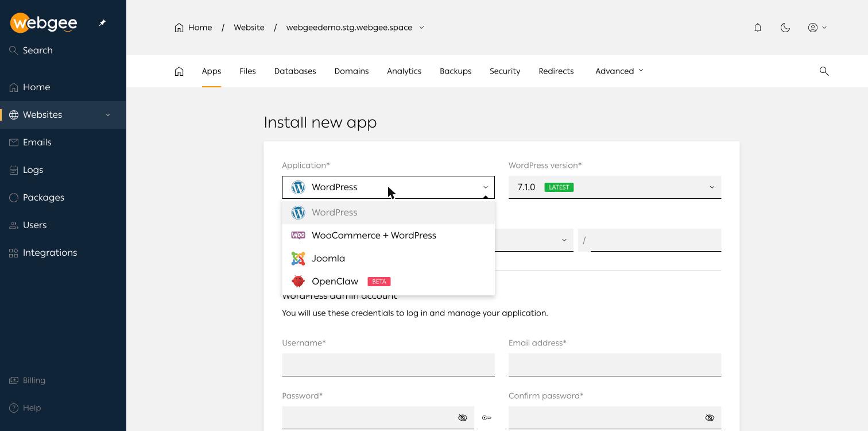
Task: Expand the Websites chevron in sidebar
Action: click(107, 115)
